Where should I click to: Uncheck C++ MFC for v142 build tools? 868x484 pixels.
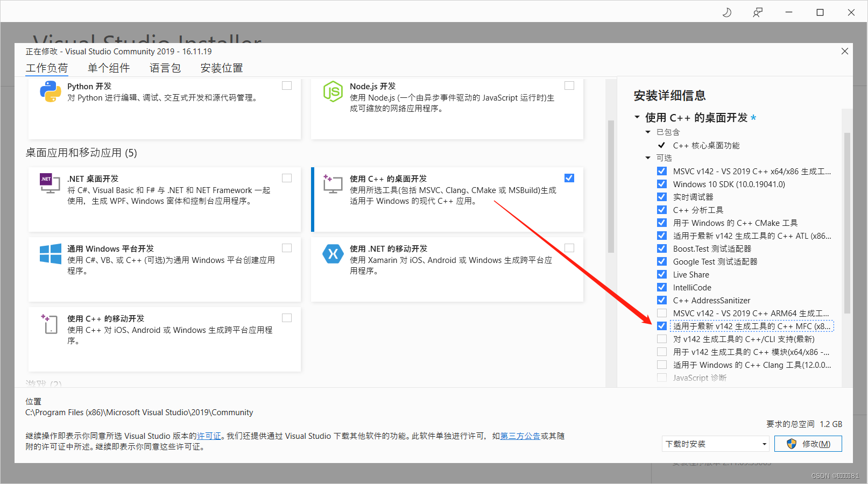pos(662,326)
